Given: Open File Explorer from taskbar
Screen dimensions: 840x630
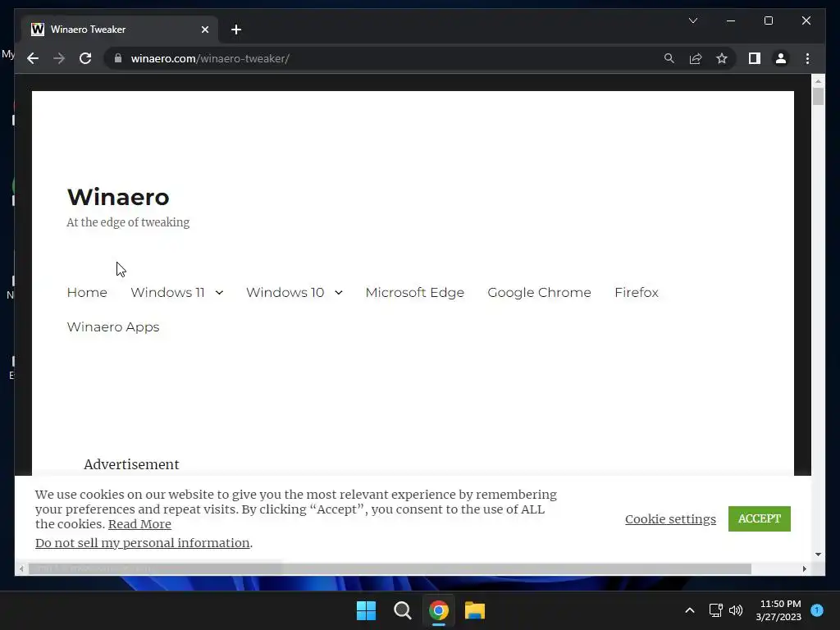Looking at the screenshot, I should (475, 610).
